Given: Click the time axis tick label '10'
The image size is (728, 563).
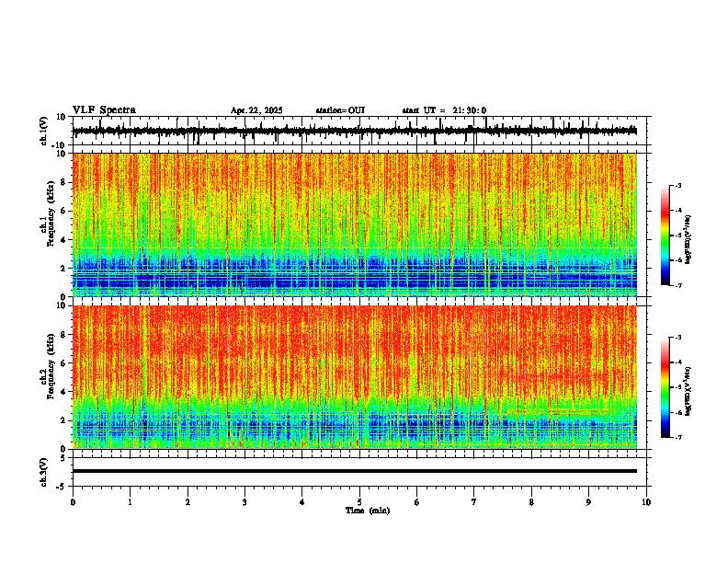Looking at the screenshot, I should coord(646,502).
